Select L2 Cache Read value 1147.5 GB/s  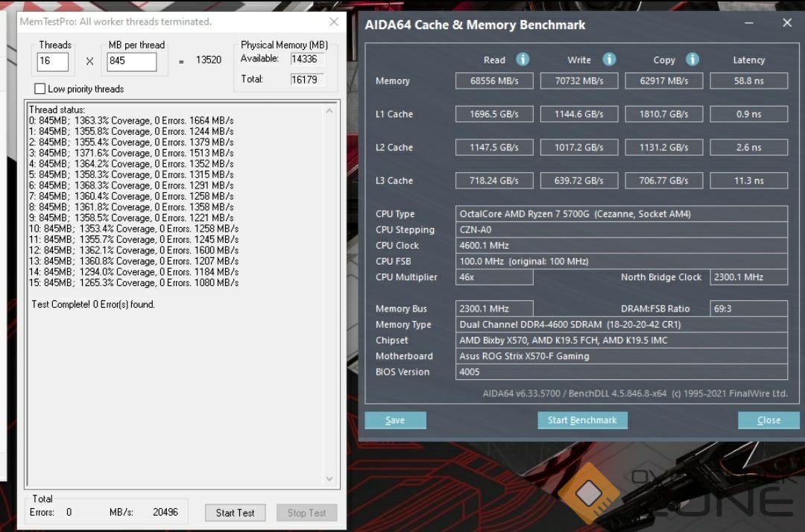(494, 148)
